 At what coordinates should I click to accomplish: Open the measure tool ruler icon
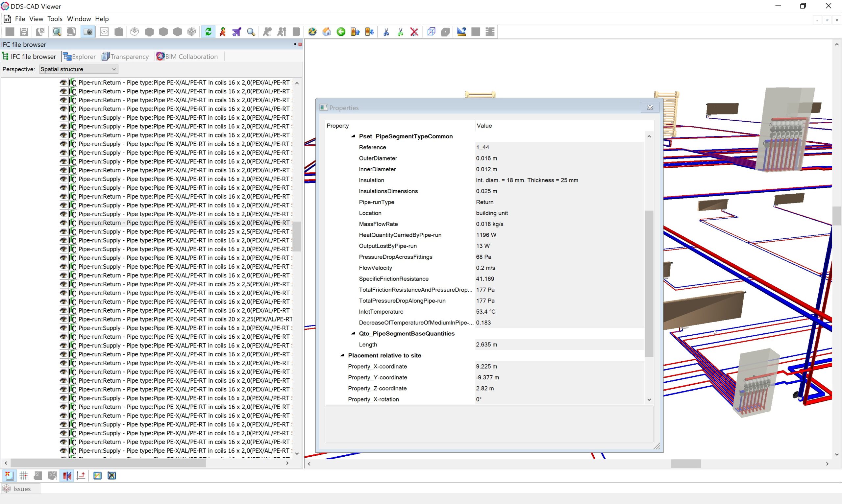461,32
